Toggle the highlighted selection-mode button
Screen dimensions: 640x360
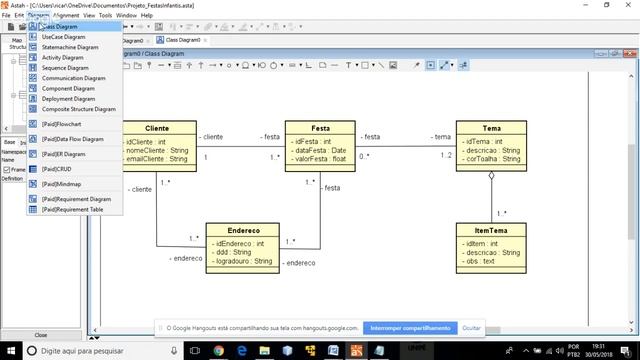[431, 65]
